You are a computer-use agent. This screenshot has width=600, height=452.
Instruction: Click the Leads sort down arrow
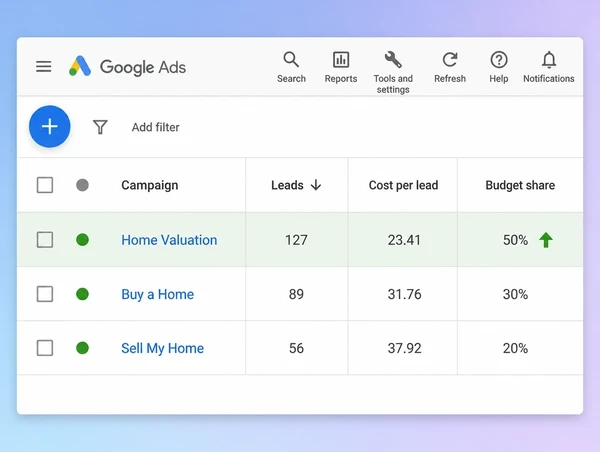pos(316,185)
